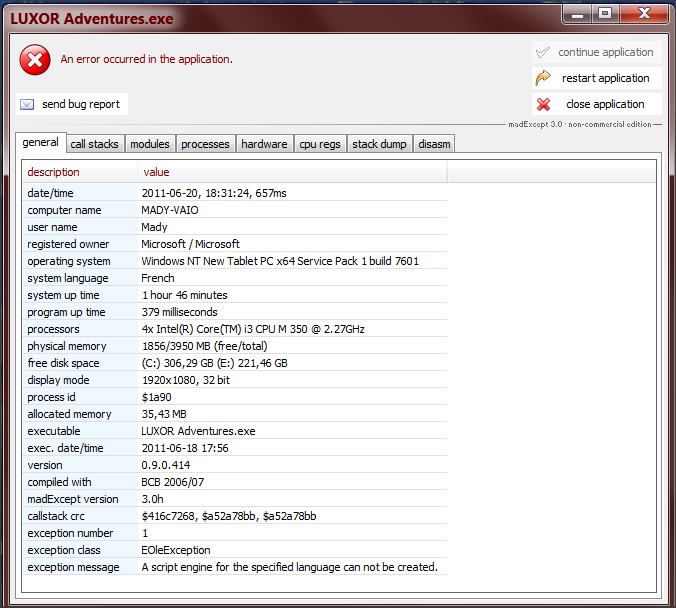Click the red error X icon

click(x=35, y=60)
